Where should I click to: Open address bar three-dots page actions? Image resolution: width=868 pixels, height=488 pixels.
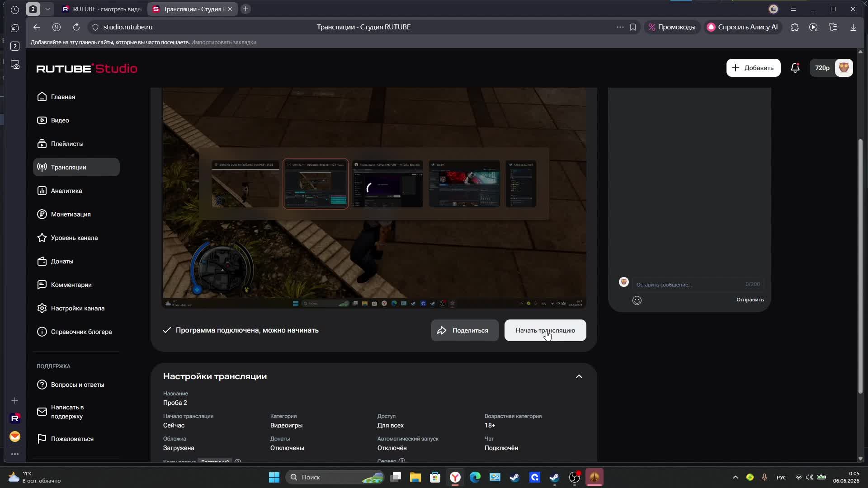[x=620, y=27]
